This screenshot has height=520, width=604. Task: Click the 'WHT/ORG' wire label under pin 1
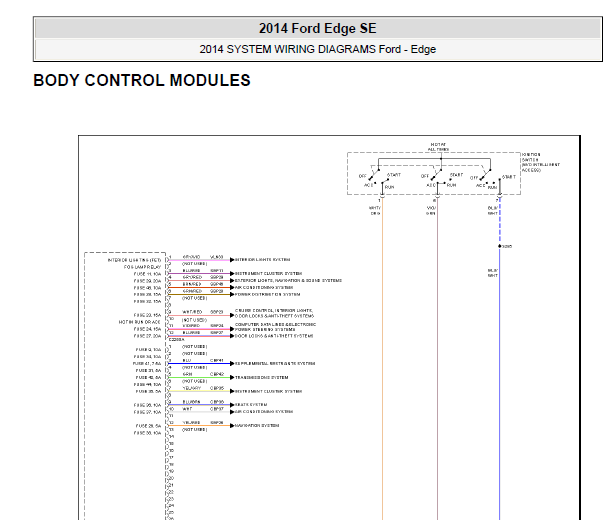(375, 210)
